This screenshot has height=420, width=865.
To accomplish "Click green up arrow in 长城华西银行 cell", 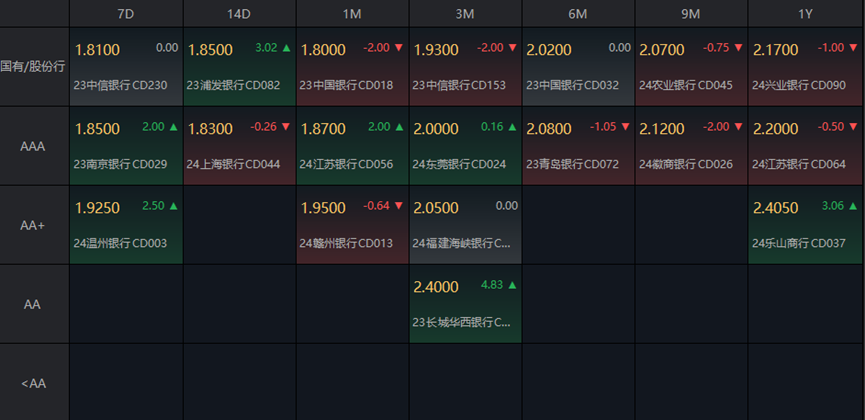I will click(x=514, y=285).
